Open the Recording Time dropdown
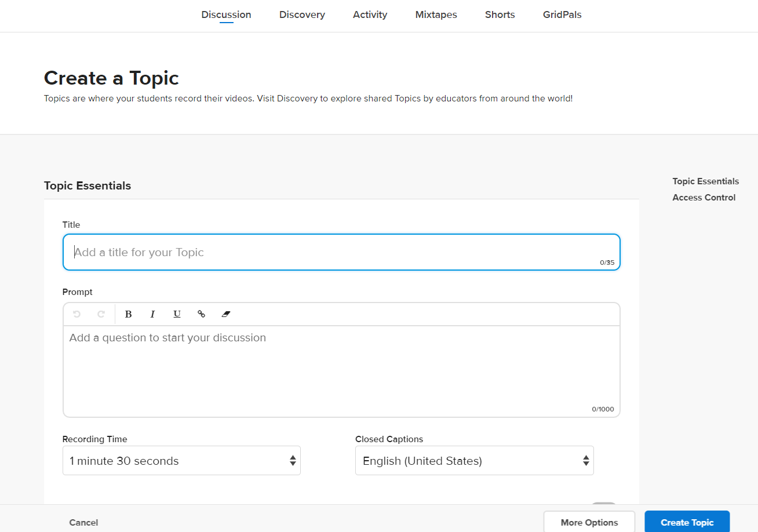Image resolution: width=758 pixels, height=532 pixels. point(181,461)
